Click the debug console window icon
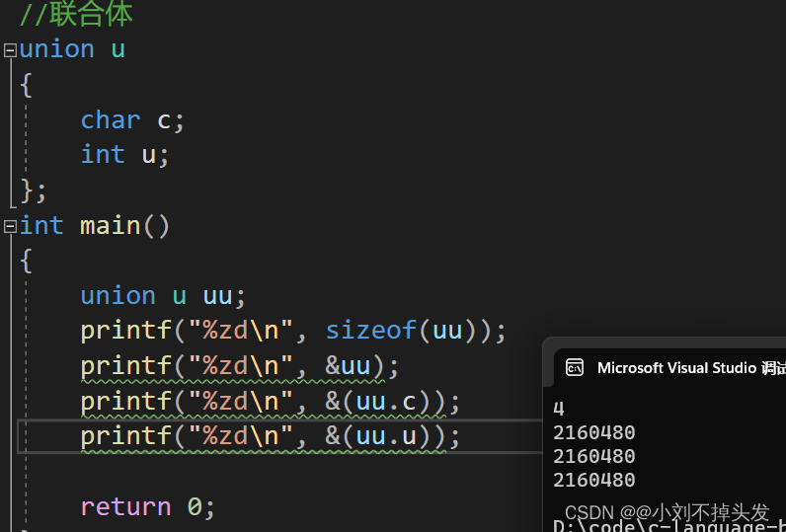786x532 pixels. coord(574,368)
